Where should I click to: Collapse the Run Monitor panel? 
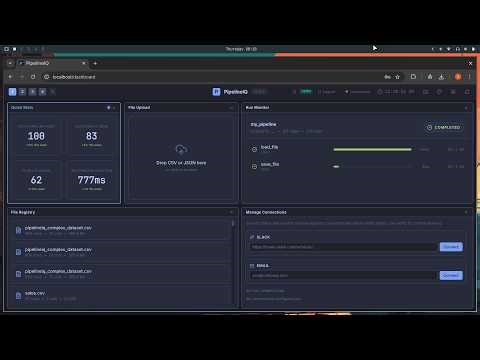coord(466,108)
